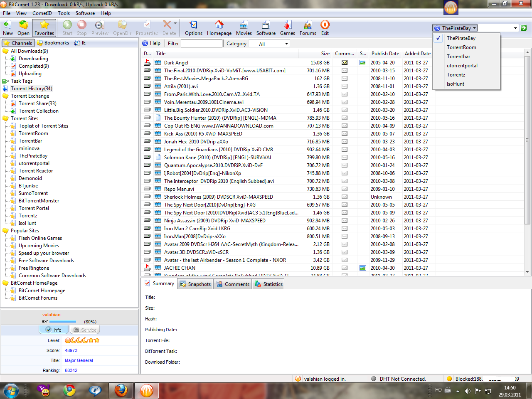The height and width of the screenshot is (399, 532).
Task: Switch to the Statistics tab
Action: (x=268, y=284)
